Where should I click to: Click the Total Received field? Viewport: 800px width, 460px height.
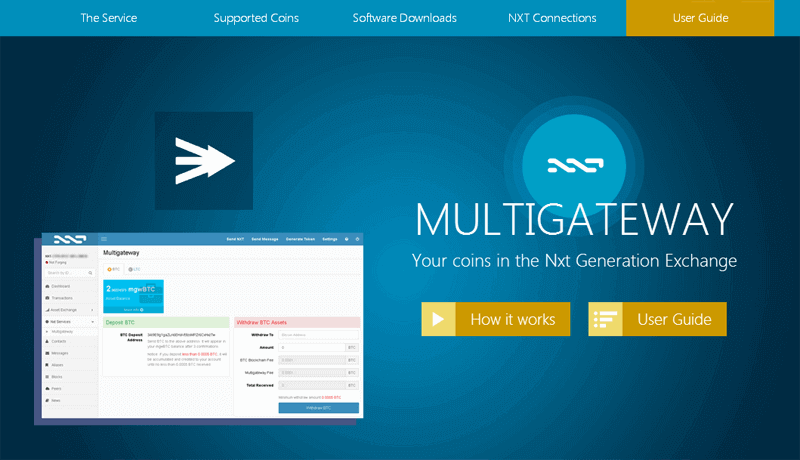point(312,386)
